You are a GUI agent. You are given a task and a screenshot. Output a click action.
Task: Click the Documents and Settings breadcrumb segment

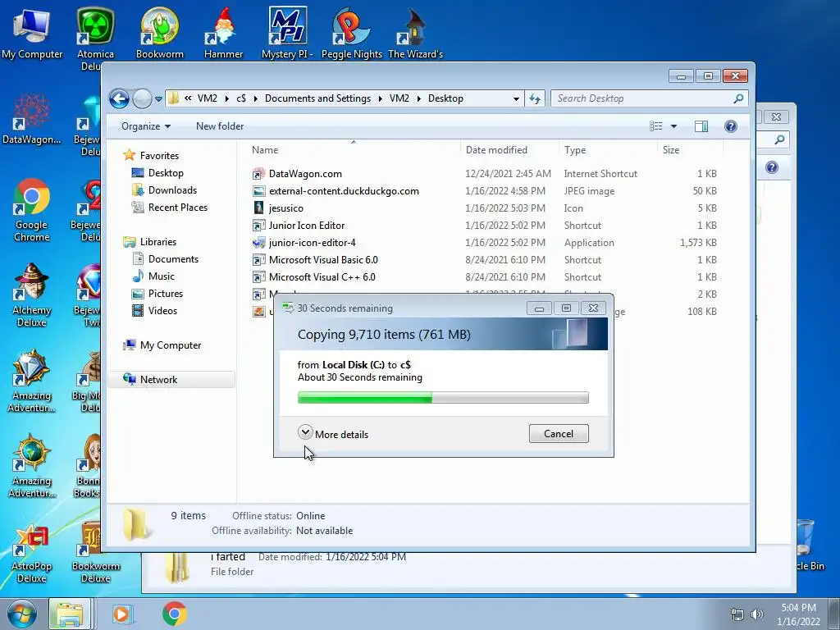click(317, 98)
